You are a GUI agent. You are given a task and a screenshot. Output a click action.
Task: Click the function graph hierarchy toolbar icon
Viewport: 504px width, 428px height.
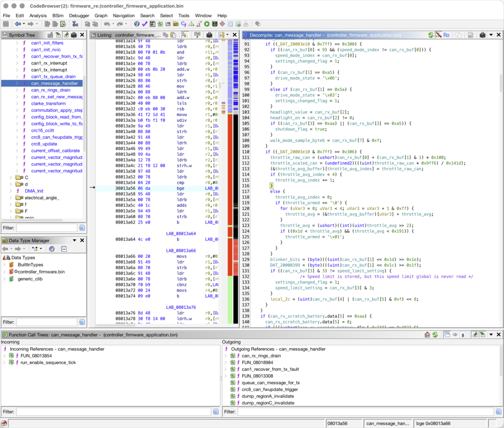(x=191, y=24)
